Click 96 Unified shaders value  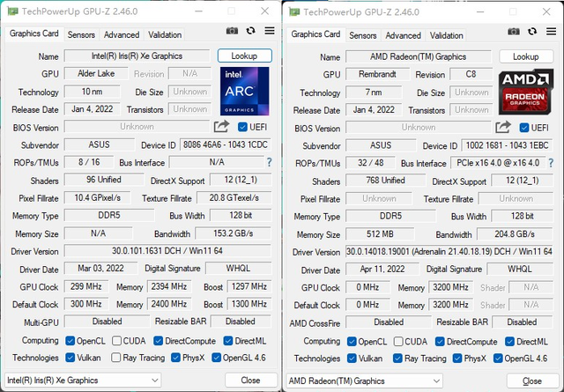[x=104, y=180]
